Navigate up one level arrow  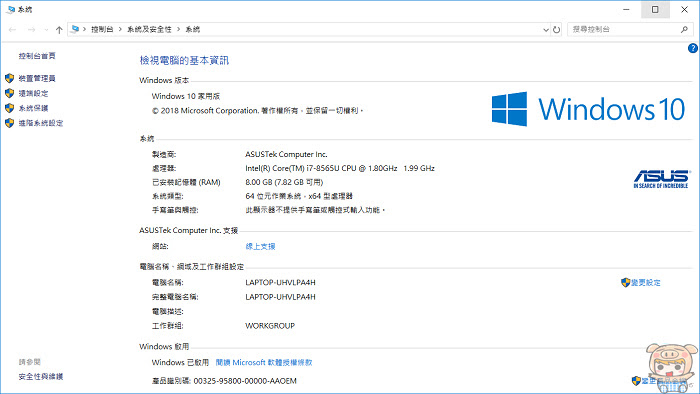(59, 29)
